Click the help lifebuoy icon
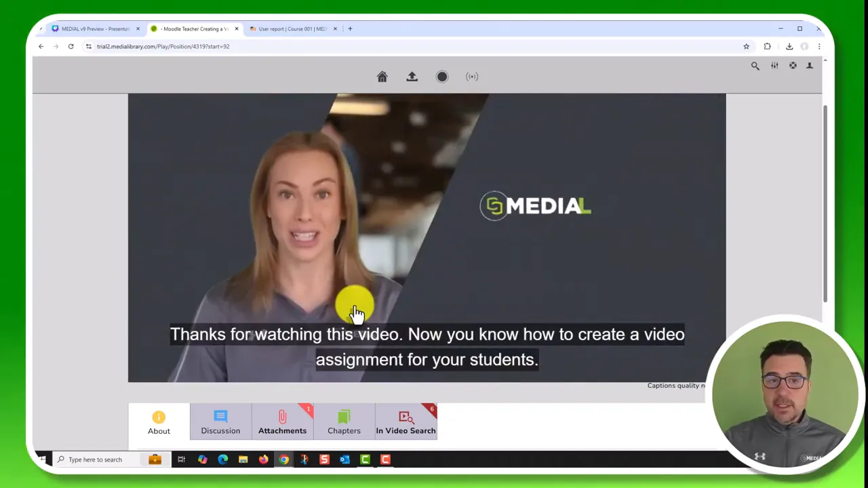The width and height of the screenshot is (868, 488). click(793, 66)
